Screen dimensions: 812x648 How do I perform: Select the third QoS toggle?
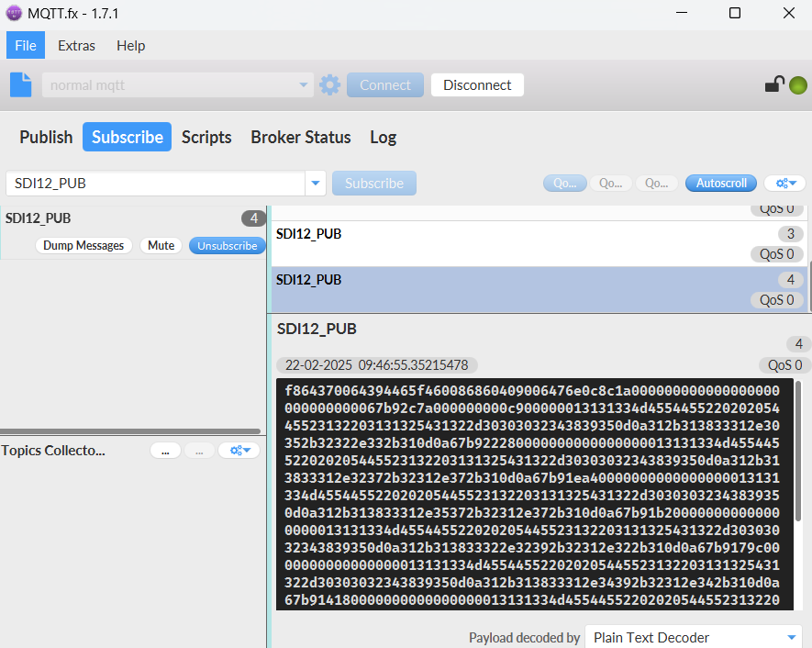point(656,183)
